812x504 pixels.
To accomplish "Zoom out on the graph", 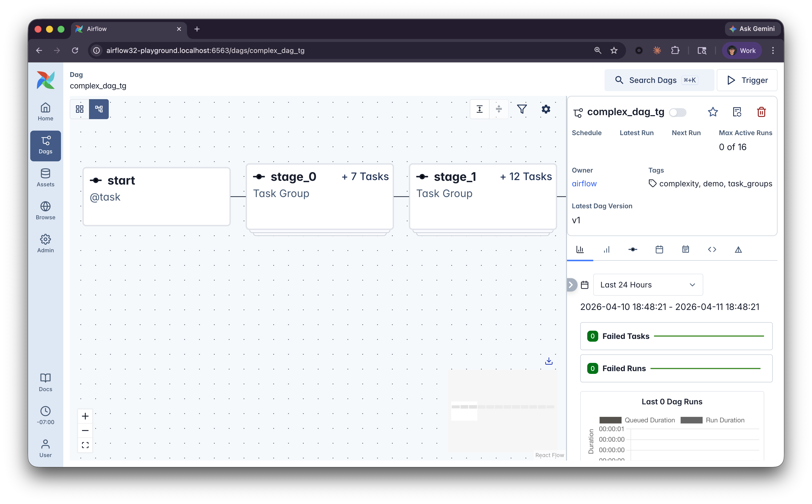I will click(x=85, y=431).
